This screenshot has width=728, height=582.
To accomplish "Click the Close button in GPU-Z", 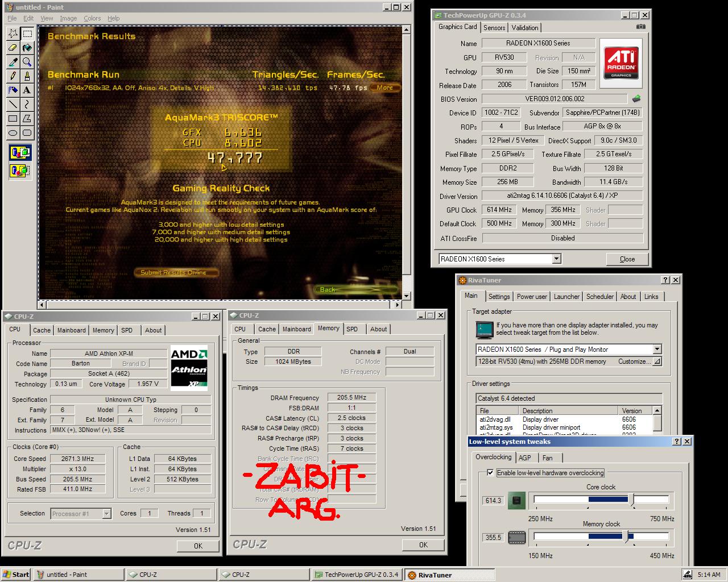I will 627,259.
